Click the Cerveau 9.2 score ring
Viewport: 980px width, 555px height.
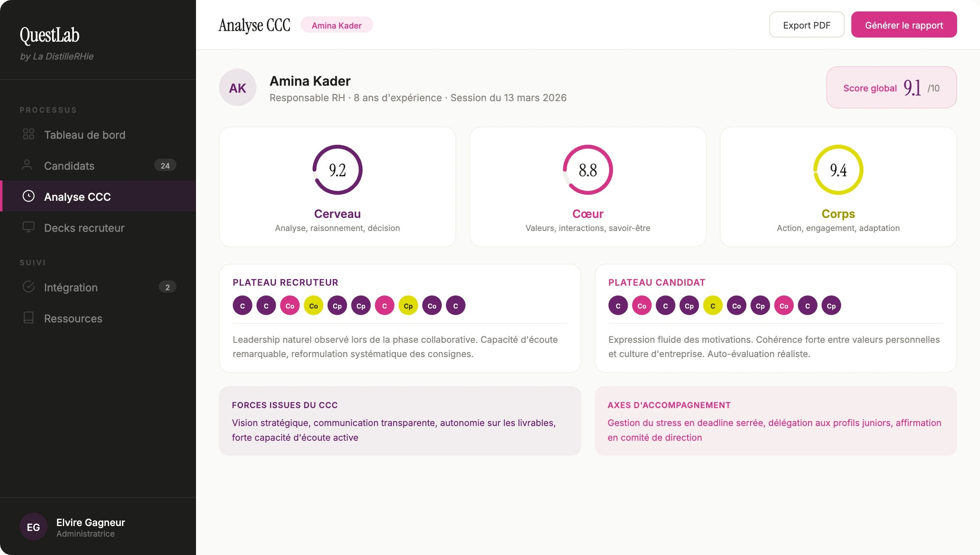(337, 170)
